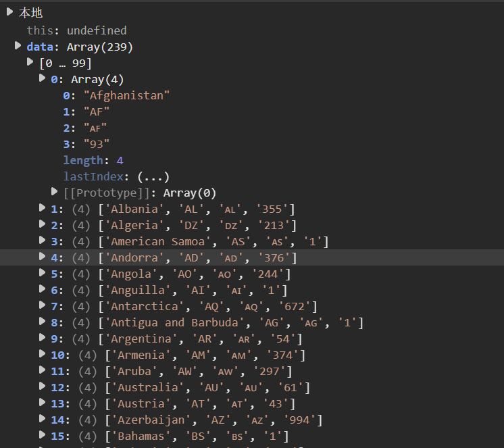The image size is (504, 448).
Task: Expand the Bahamas array entry
Action: (x=43, y=436)
